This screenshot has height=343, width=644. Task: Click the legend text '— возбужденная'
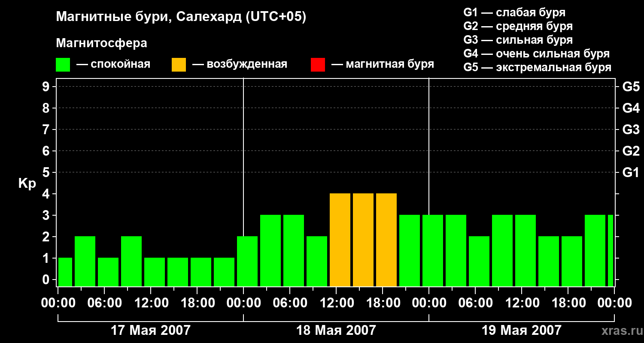[240, 64]
